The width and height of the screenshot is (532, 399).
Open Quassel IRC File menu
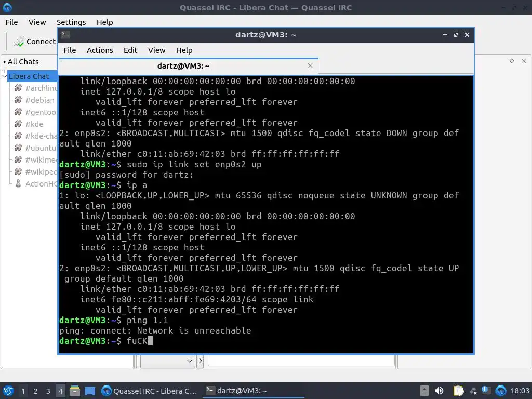click(x=11, y=22)
